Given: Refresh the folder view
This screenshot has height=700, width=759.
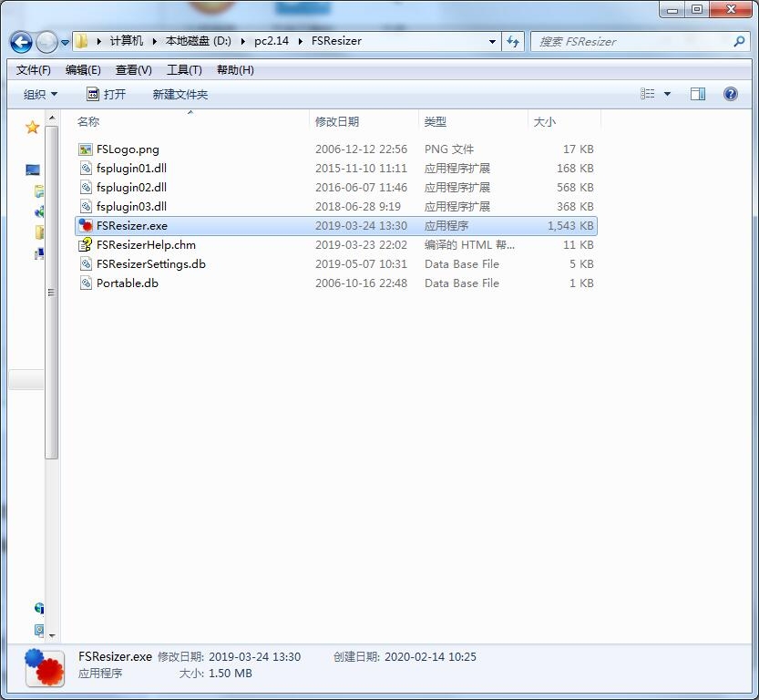Looking at the screenshot, I should tap(513, 42).
